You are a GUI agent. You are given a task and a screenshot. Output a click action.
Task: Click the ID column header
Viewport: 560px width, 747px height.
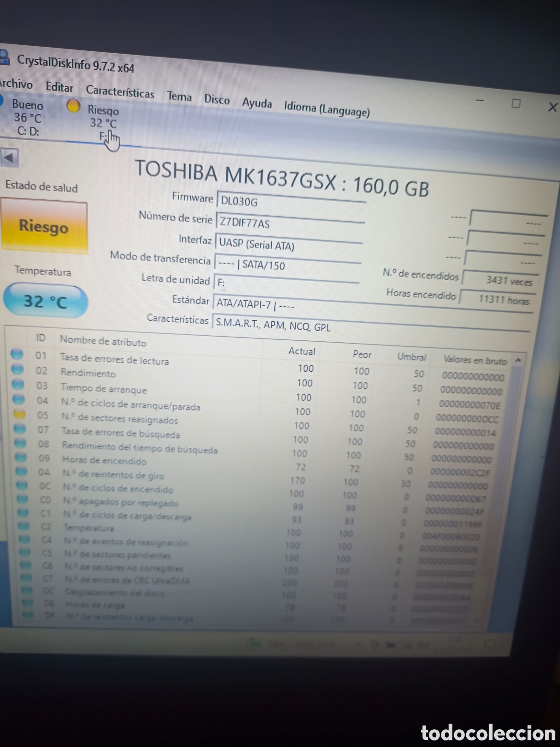click(41, 338)
